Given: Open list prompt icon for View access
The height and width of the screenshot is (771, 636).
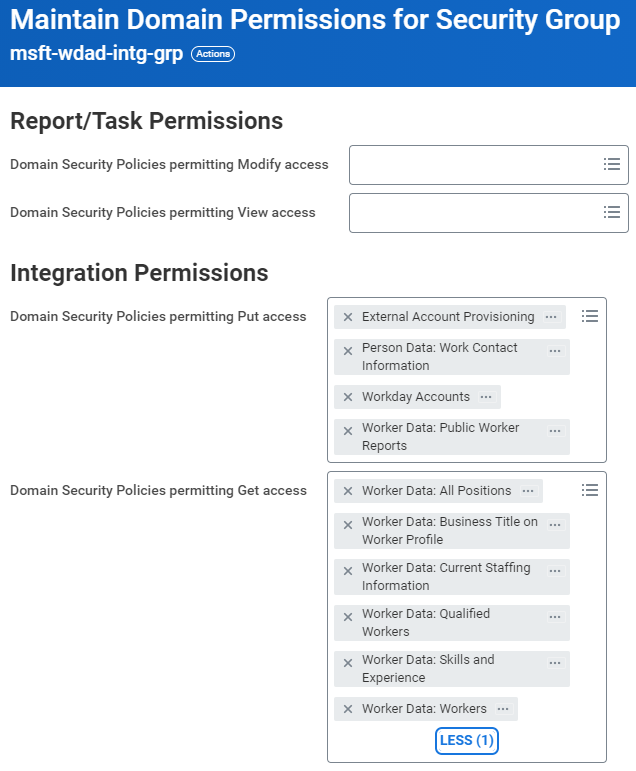Looking at the screenshot, I should point(612,212).
